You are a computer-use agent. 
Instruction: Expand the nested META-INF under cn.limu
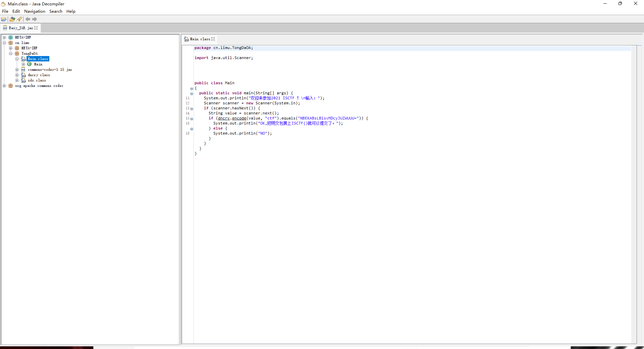pos(11,48)
